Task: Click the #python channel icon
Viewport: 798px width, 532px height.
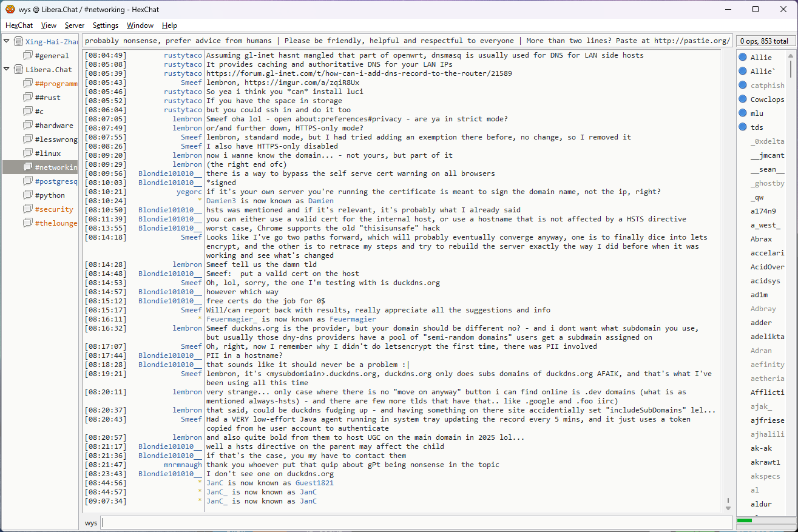Action: (28, 195)
